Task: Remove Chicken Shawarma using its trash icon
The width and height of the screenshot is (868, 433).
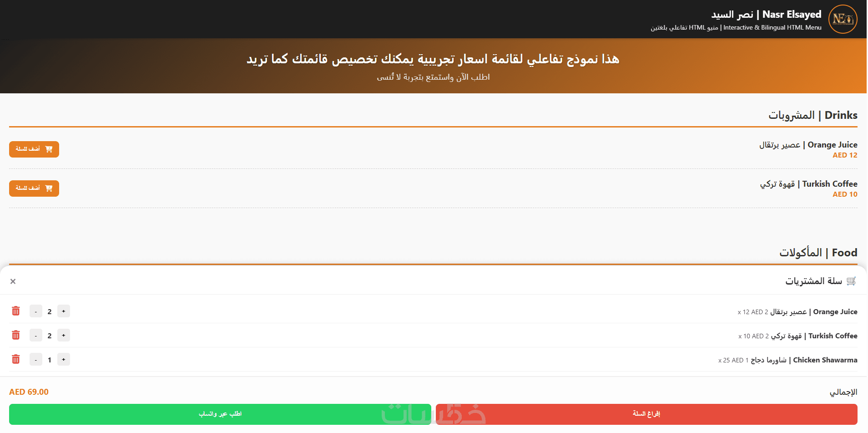Action: click(16, 359)
